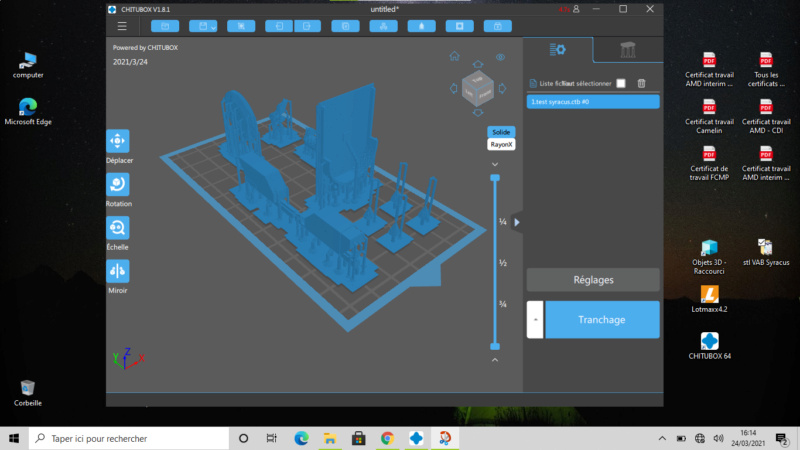Select the Rotation tool
800x450 pixels.
(118, 184)
